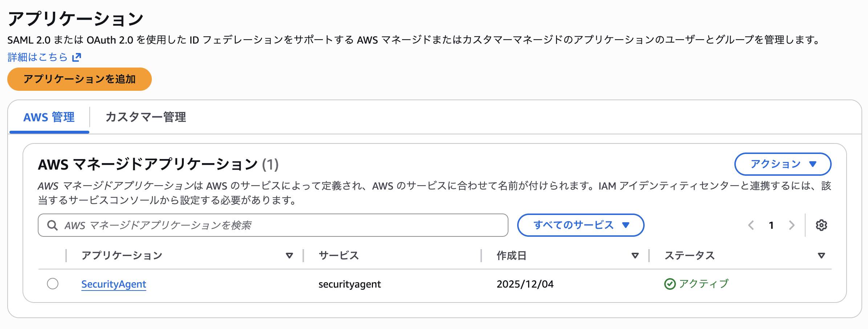
Task: Sort by 作成日 column arrow
Action: click(635, 256)
